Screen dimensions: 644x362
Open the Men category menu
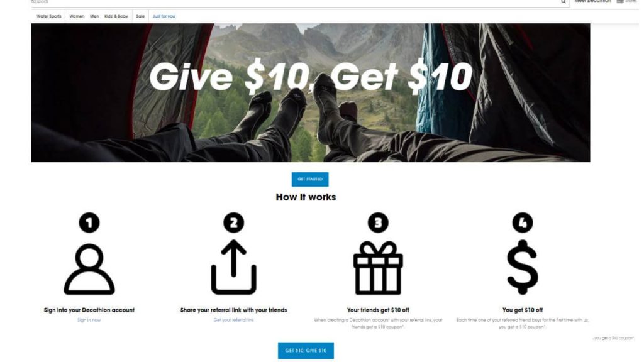coord(94,16)
